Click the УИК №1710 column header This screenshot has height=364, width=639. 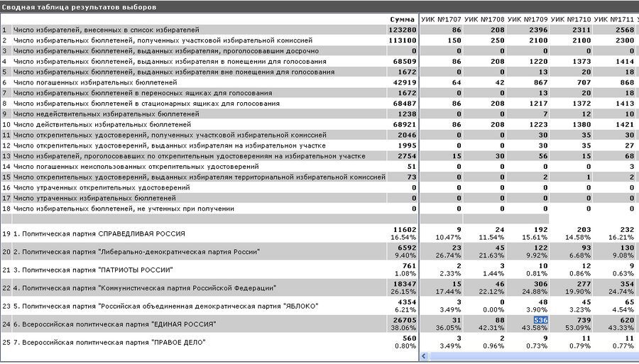573,18
